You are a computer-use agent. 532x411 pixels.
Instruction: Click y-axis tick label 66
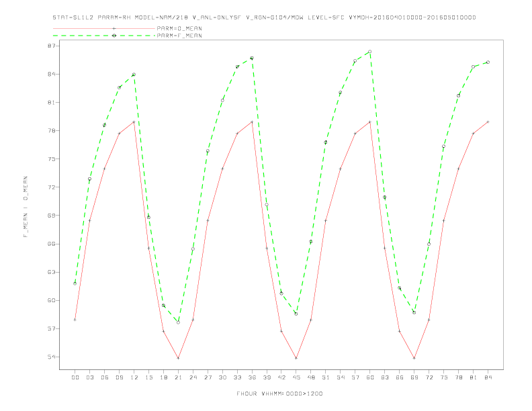click(52, 244)
